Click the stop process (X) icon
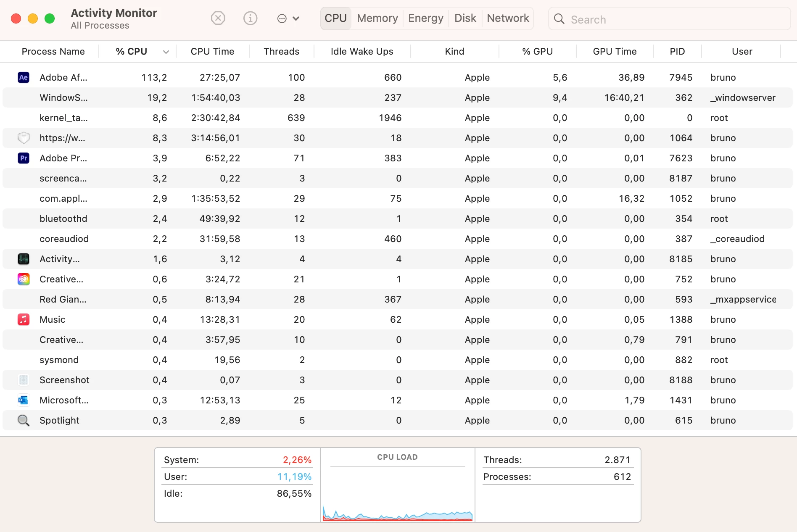Image resolution: width=797 pixels, height=532 pixels. (218, 18)
